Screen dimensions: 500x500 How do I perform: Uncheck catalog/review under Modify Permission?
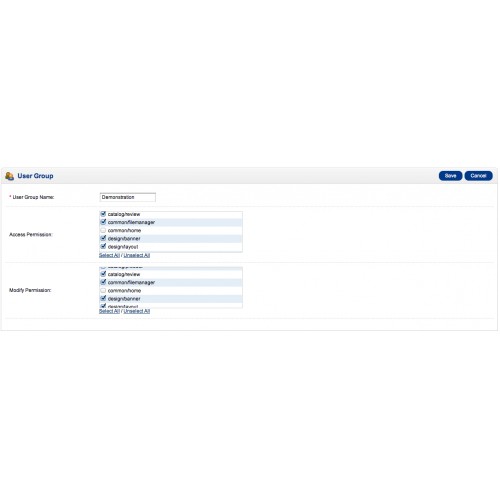click(103, 274)
